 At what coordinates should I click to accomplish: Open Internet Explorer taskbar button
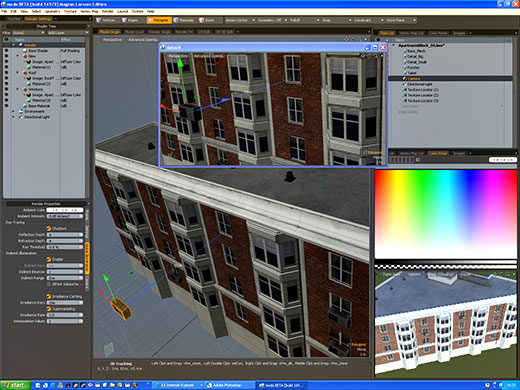[178, 385]
